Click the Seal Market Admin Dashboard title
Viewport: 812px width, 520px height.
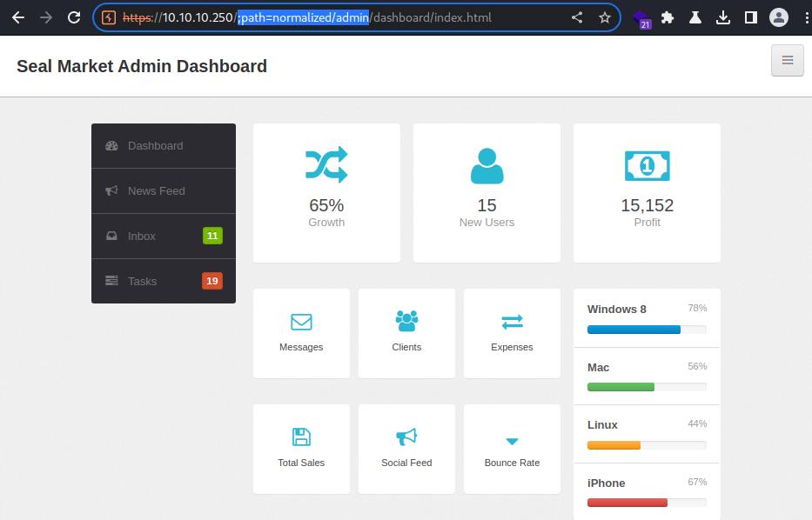click(x=142, y=66)
